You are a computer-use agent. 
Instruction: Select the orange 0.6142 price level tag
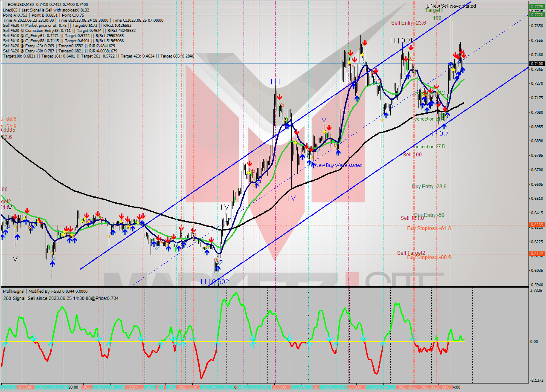536,254
